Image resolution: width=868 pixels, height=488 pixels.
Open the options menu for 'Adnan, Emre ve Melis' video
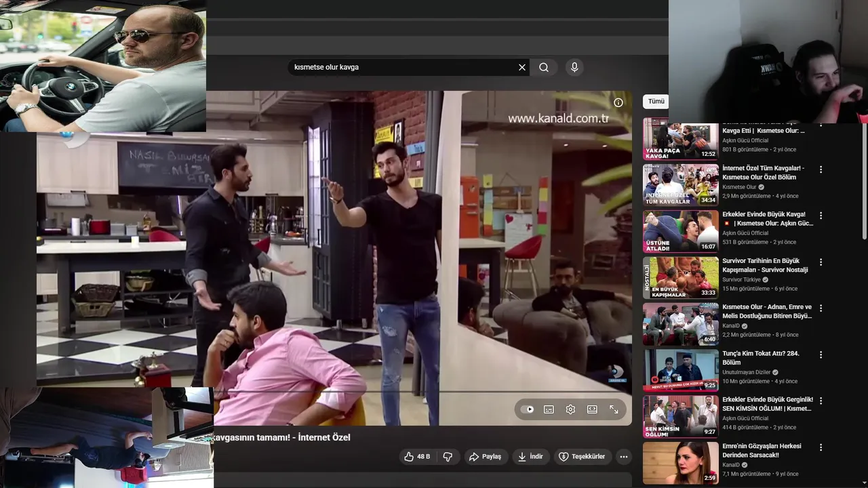point(821,308)
